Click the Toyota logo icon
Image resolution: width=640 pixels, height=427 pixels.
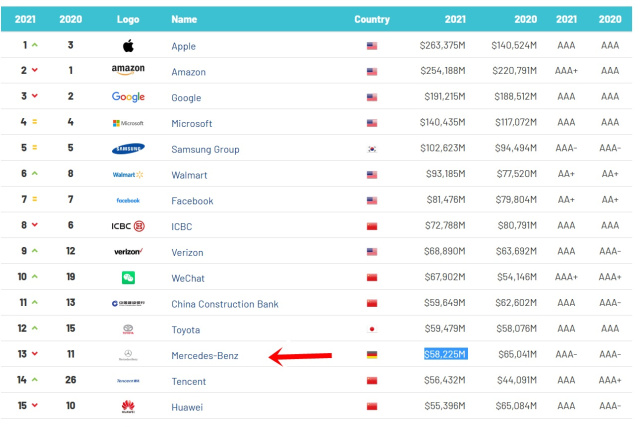(128, 329)
